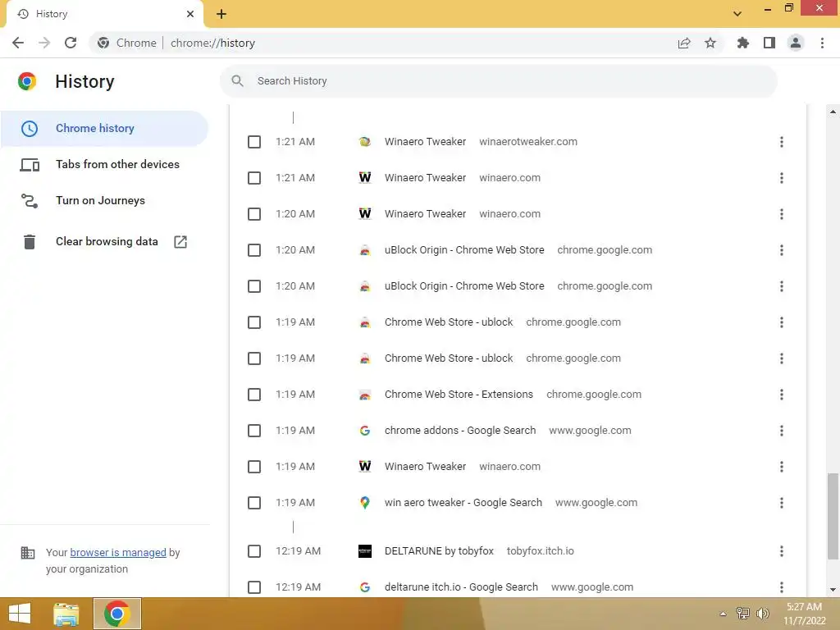Click the itch.io favicon of DELTARUNE entry
Viewport: 840px width, 630px height.
click(365, 550)
